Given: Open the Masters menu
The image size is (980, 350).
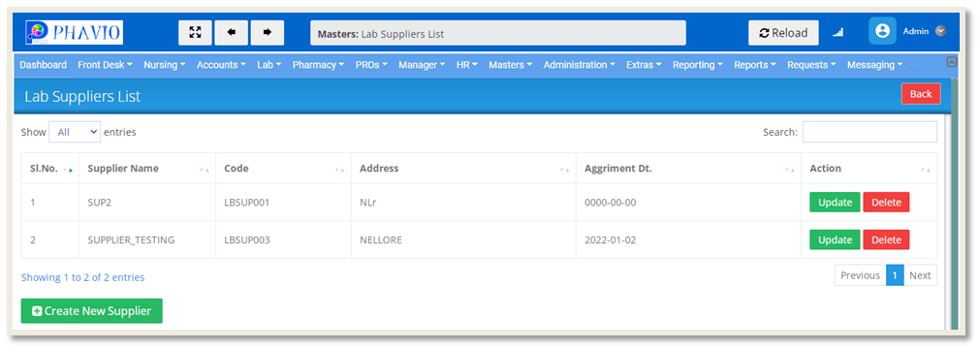Looking at the screenshot, I should [x=511, y=65].
